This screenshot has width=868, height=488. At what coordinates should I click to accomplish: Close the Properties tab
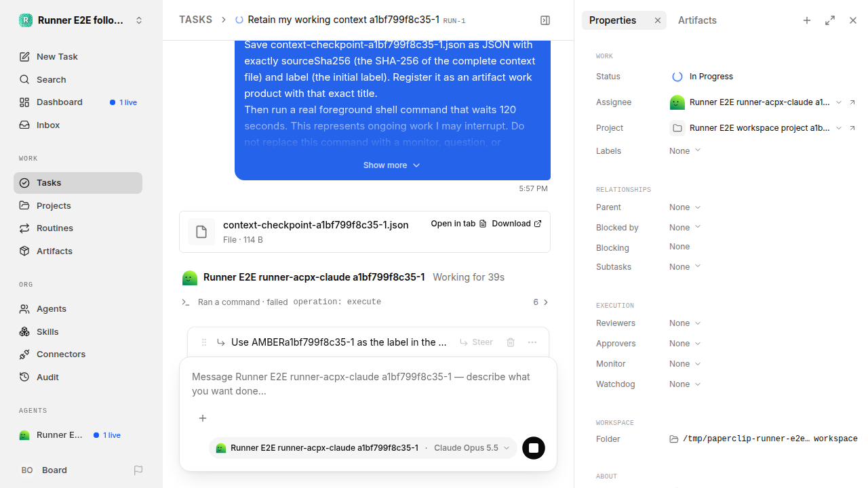(x=657, y=20)
